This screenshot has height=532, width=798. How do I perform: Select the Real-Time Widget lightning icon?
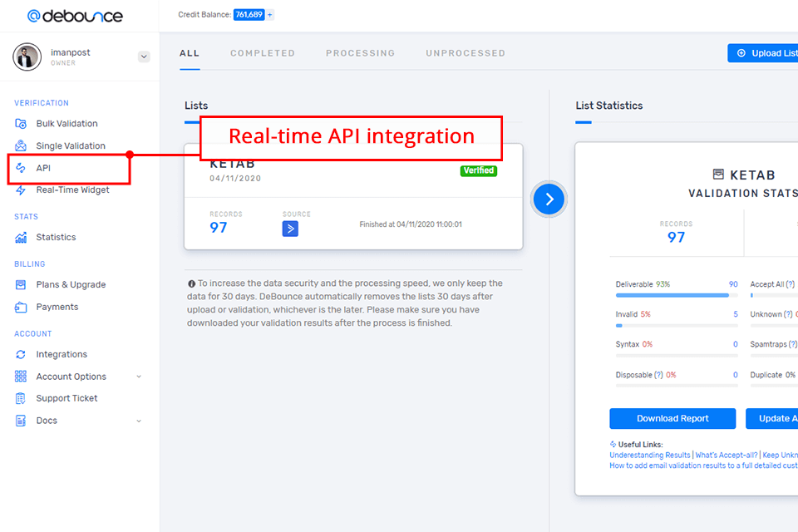[21, 190]
